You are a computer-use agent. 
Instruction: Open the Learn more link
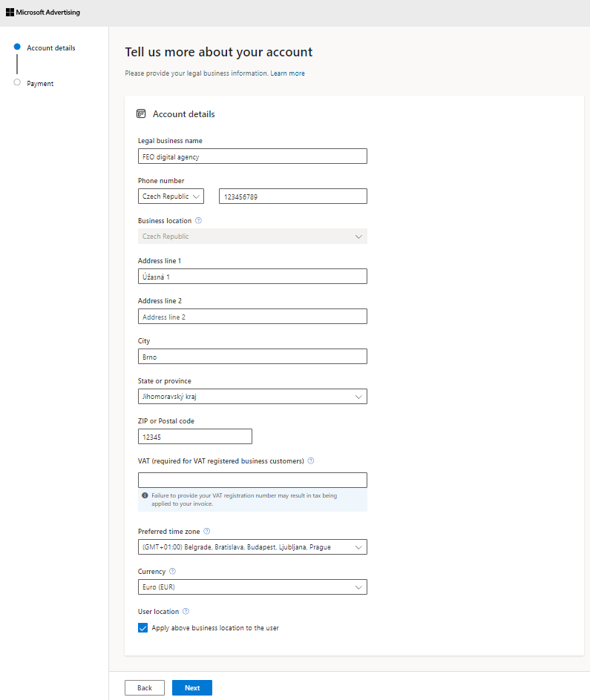pos(288,73)
